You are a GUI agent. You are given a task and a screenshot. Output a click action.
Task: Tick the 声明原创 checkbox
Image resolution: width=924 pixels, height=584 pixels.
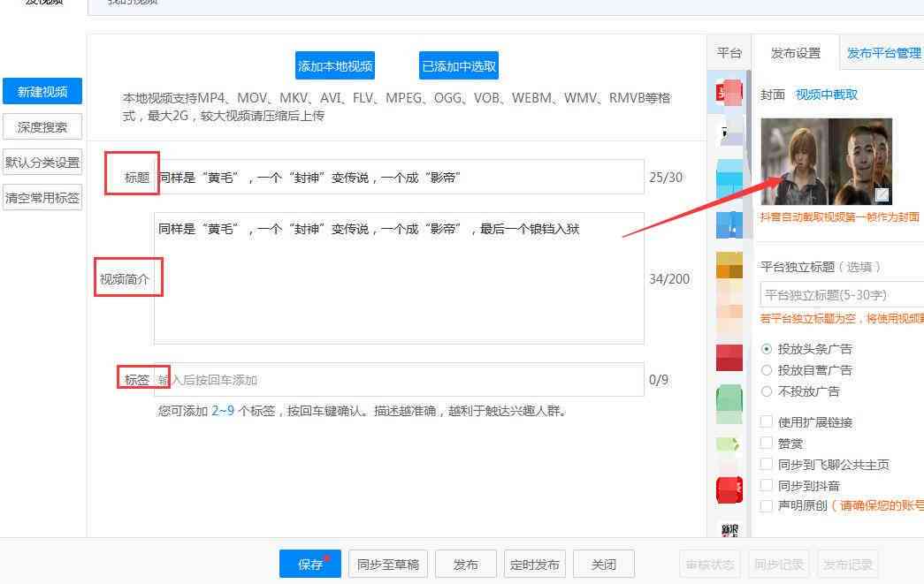coord(766,505)
